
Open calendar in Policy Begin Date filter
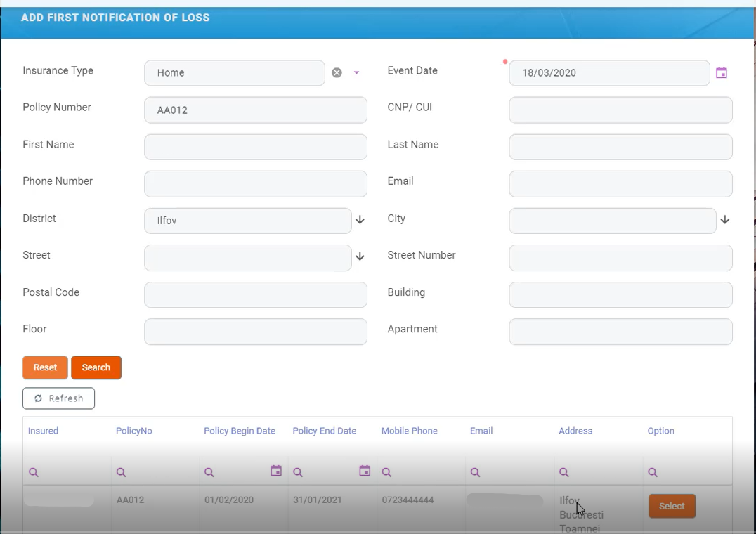tap(276, 471)
